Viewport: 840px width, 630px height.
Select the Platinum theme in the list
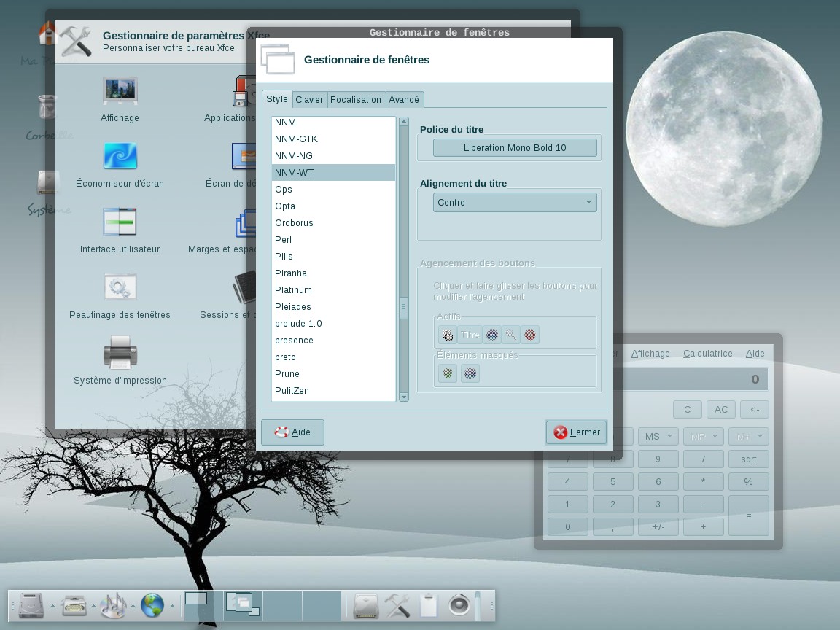[x=333, y=289]
